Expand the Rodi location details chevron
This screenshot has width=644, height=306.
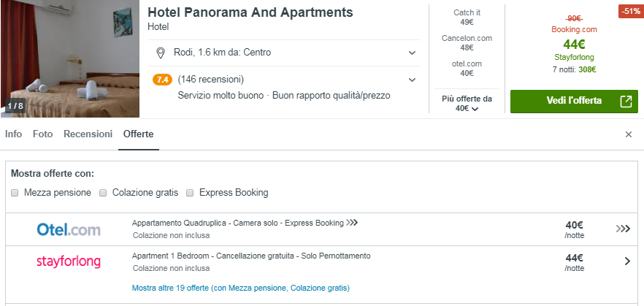pyautogui.click(x=413, y=53)
